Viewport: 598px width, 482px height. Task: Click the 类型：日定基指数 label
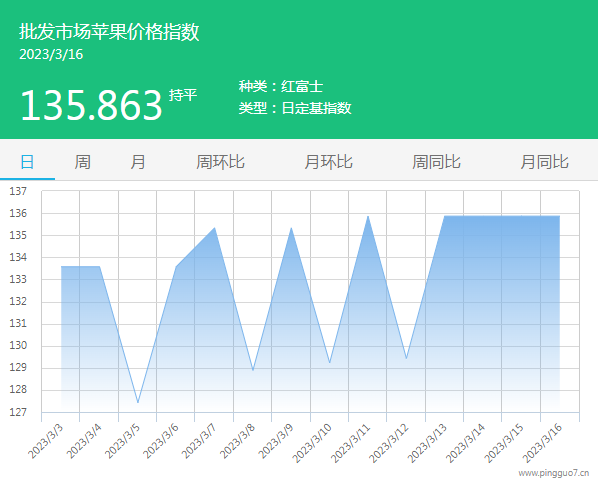pos(295,108)
